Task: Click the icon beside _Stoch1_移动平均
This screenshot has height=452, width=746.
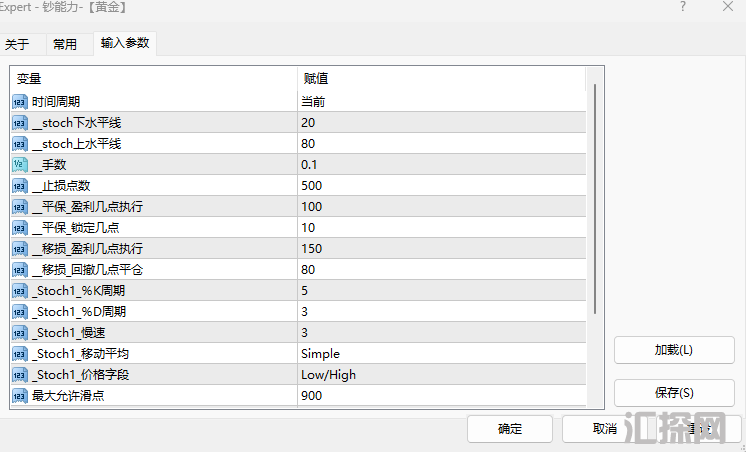Action: point(20,354)
